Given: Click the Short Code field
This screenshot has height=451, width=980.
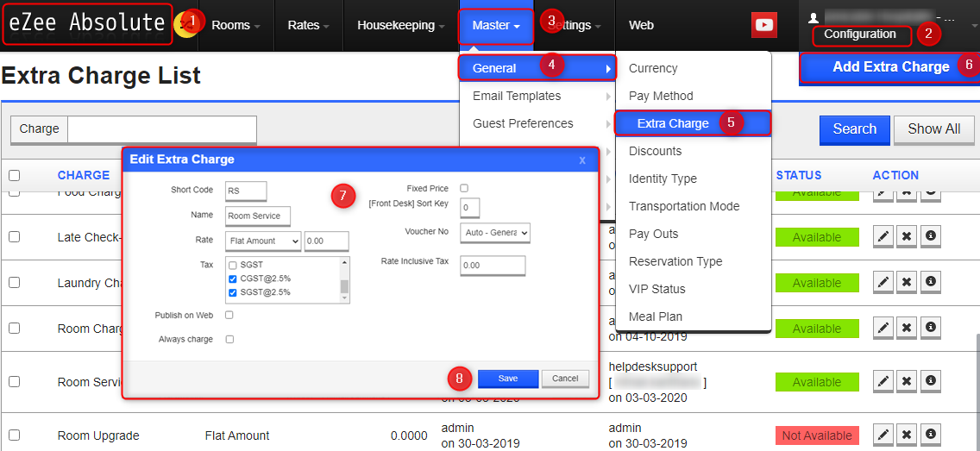Looking at the screenshot, I should tap(246, 190).
